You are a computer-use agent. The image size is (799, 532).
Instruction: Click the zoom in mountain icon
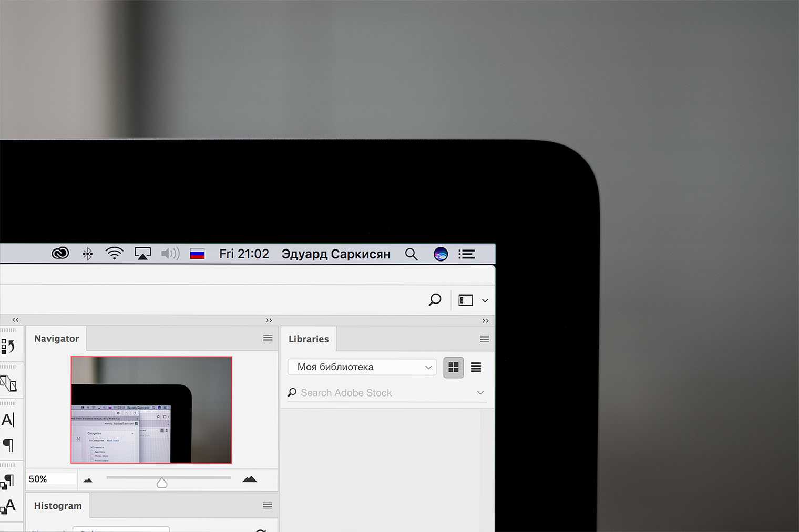click(250, 479)
